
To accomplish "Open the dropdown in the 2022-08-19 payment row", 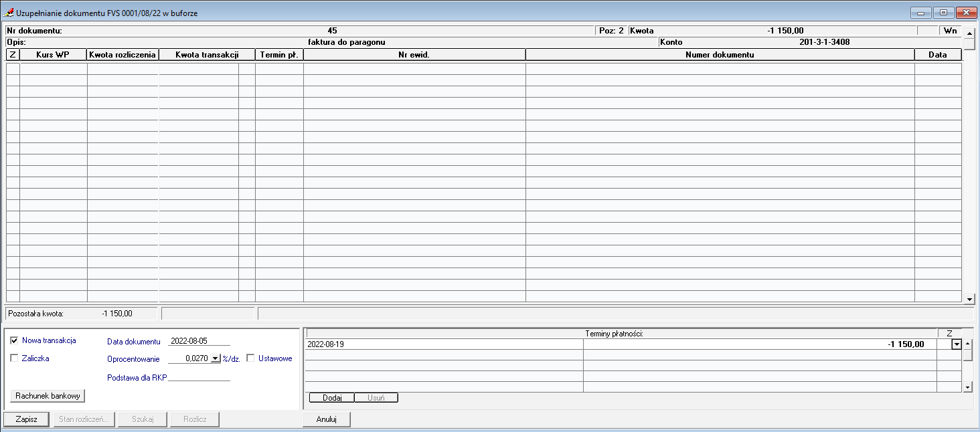I will tap(957, 344).
